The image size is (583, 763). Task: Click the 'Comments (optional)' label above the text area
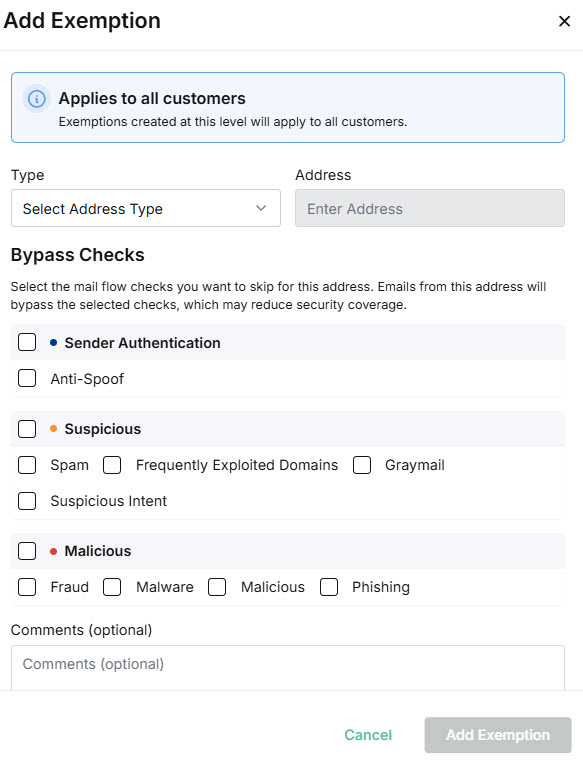tap(81, 630)
